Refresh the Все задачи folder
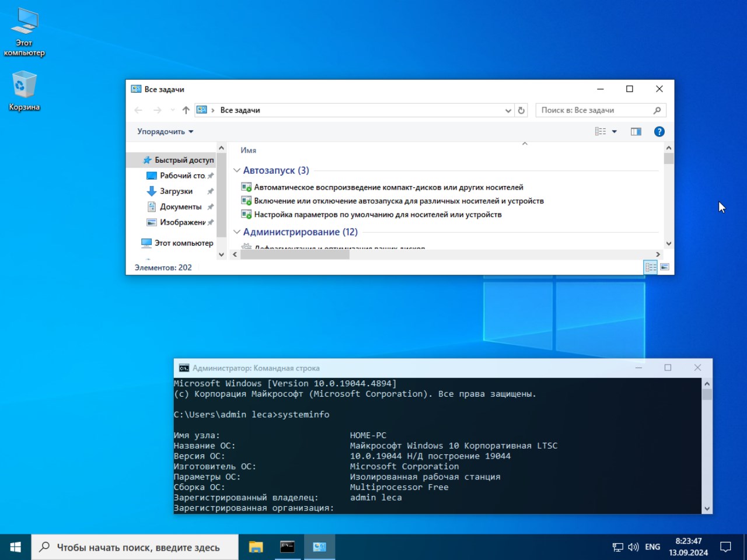Screen dimensions: 747x560 click(521, 110)
